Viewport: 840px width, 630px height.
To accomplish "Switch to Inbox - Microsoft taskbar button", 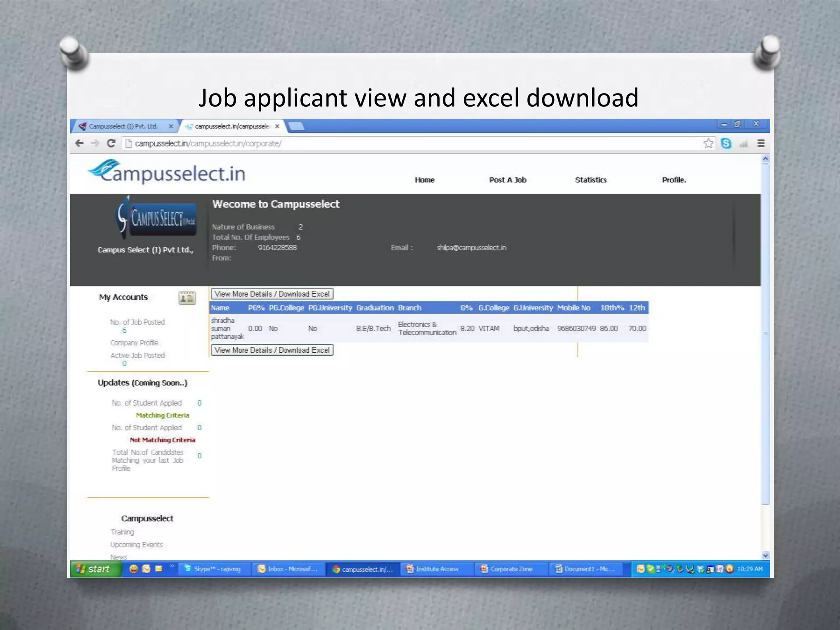I will [288, 569].
